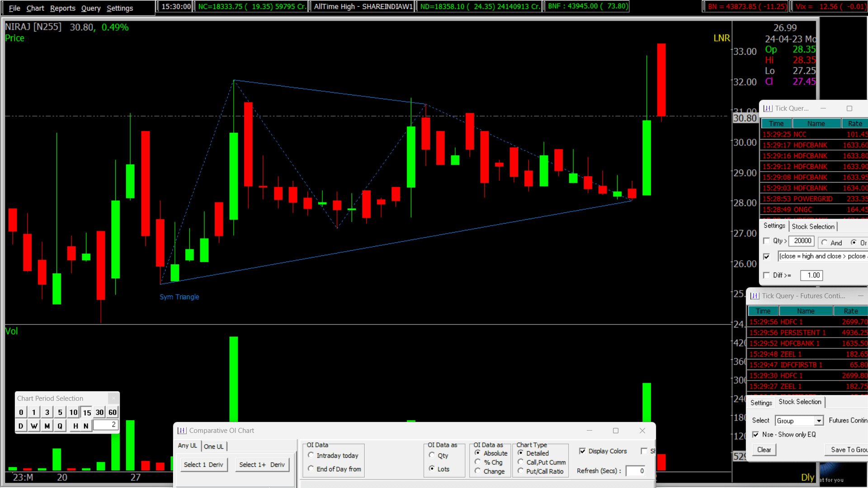The height and width of the screenshot is (488, 868).
Task: Switch to the Stock Selection tab
Action: point(813,226)
